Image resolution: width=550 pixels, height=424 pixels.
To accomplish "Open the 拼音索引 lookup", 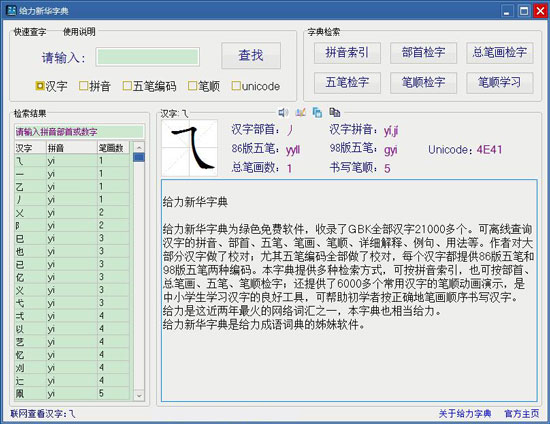I will pyautogui.click(x=347, y=53).
